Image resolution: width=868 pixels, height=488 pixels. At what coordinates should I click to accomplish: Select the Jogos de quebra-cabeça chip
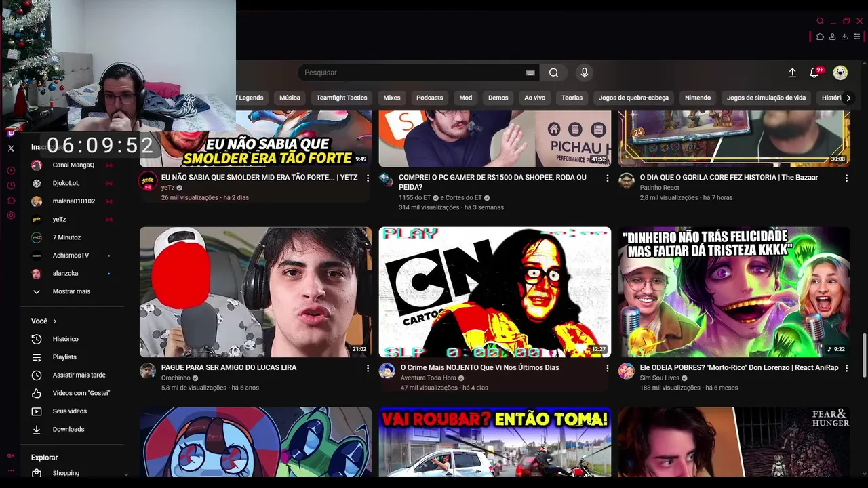(633, 98)
